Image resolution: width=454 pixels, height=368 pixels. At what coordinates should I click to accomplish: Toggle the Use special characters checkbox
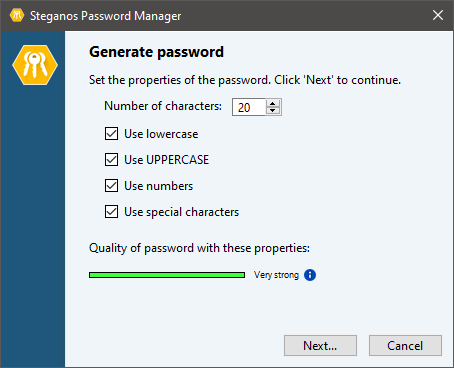[x=111, y=212]
